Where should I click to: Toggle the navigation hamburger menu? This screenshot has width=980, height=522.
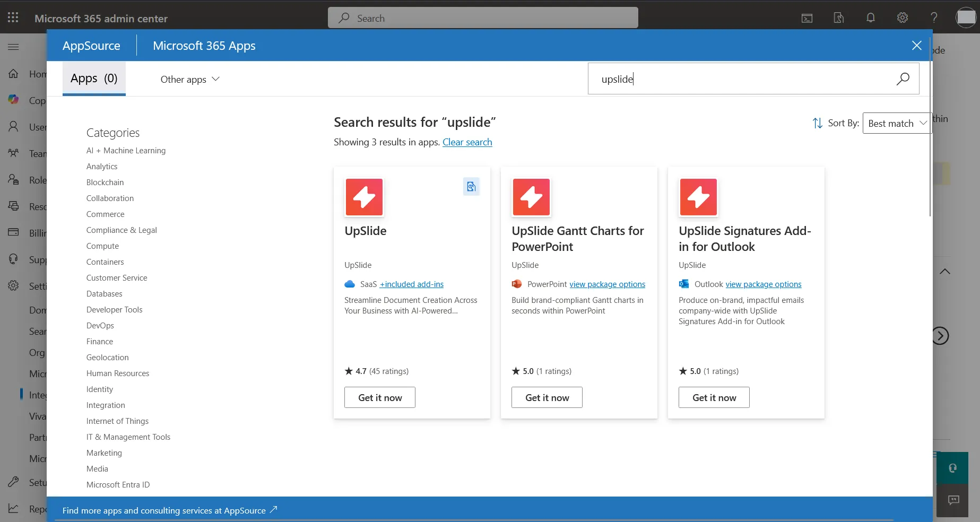[x=13, y=47]
